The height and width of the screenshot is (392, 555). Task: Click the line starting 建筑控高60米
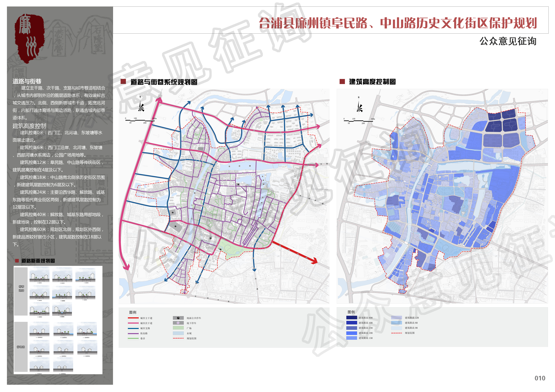tap(62, 230)
